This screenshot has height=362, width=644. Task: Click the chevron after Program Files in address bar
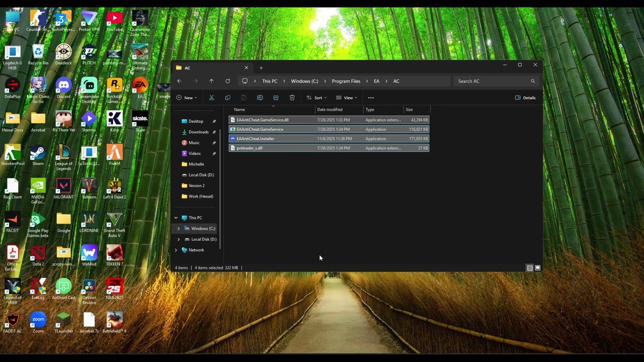(367, 81)
